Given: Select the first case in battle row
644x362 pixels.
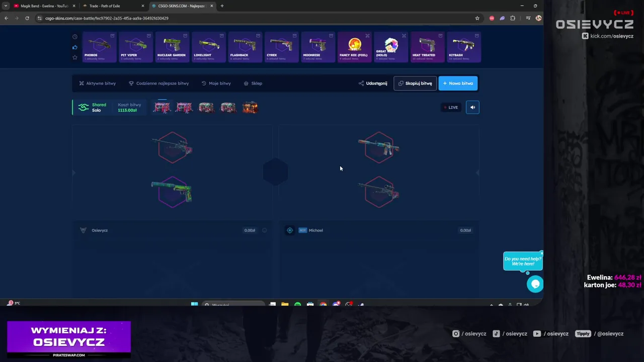Looking at the screenshot, I should click(x=162, y=107).
